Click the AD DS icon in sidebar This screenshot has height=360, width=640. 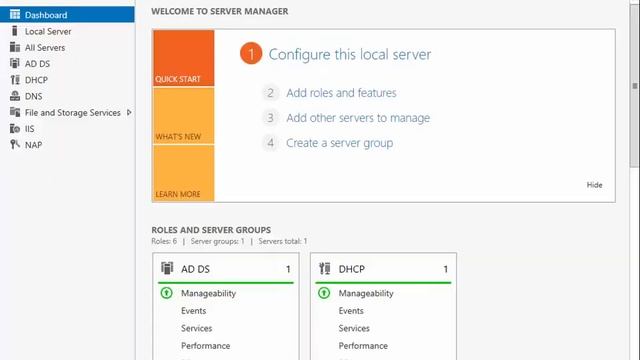click(15, 63)
